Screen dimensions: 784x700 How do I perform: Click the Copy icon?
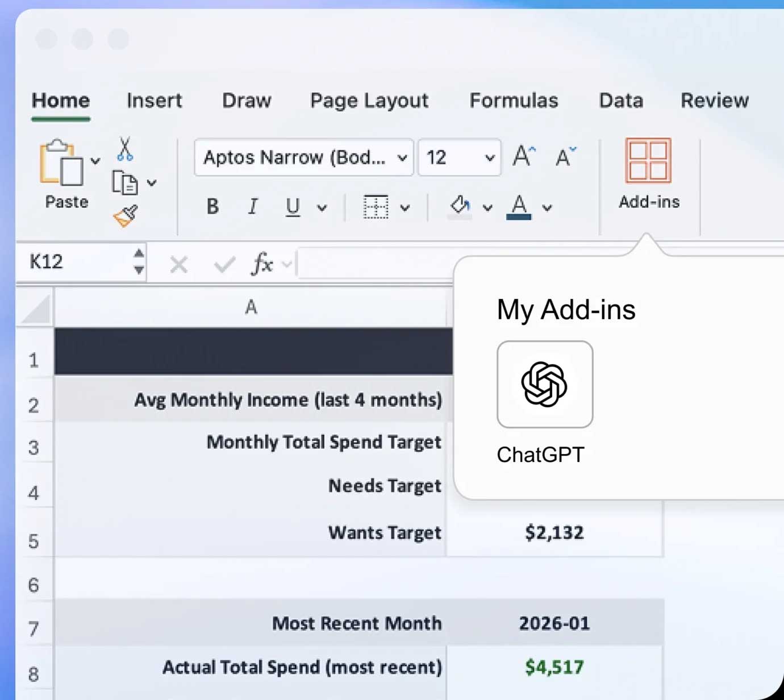tap(125, 183)
